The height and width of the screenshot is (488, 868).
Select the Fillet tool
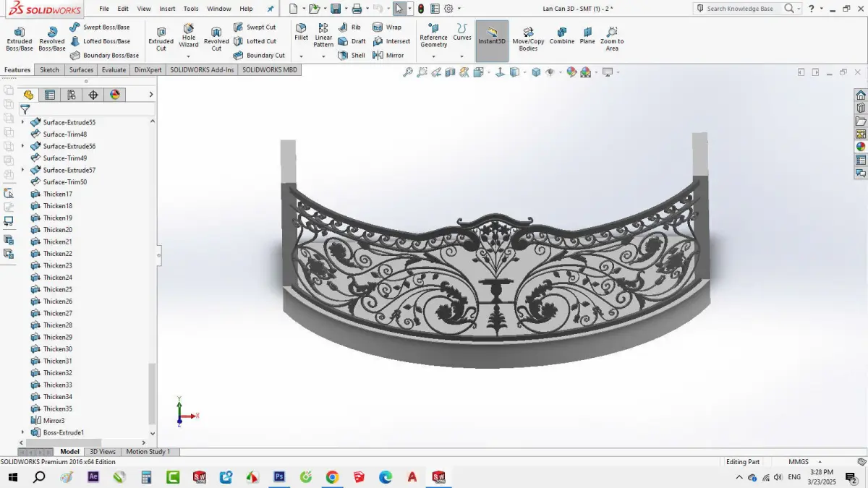coord(301,33)
